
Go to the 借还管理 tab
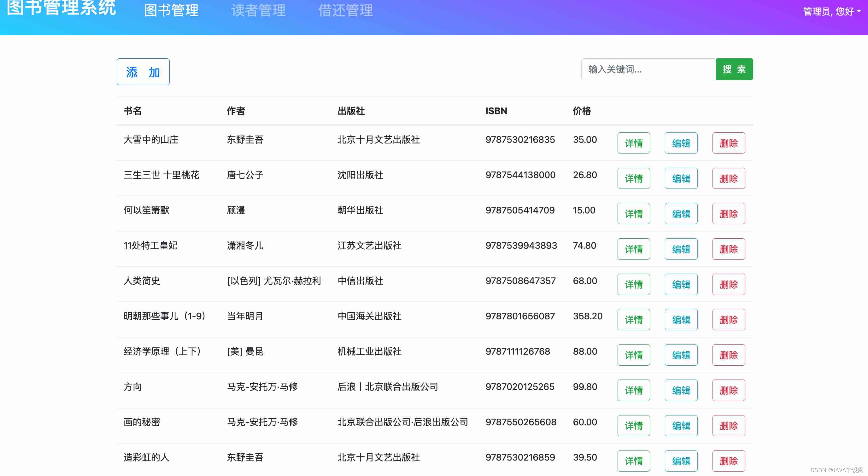[x=345, y=11]
